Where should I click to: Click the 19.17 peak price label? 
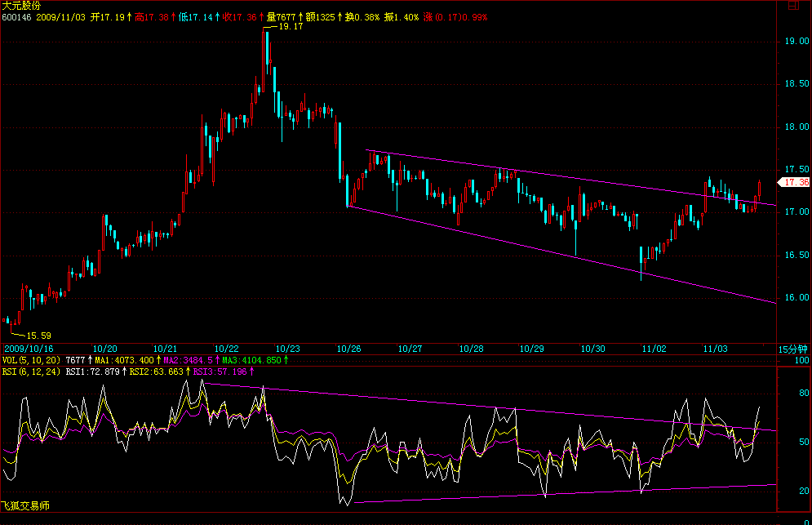[291, 26]
